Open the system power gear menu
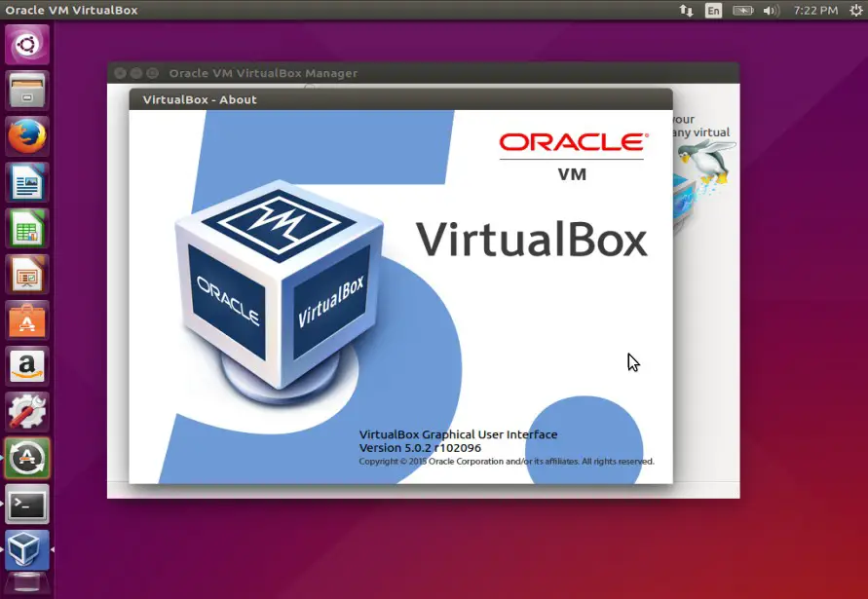This screenshot has width=868, height=599. point(855,11)
